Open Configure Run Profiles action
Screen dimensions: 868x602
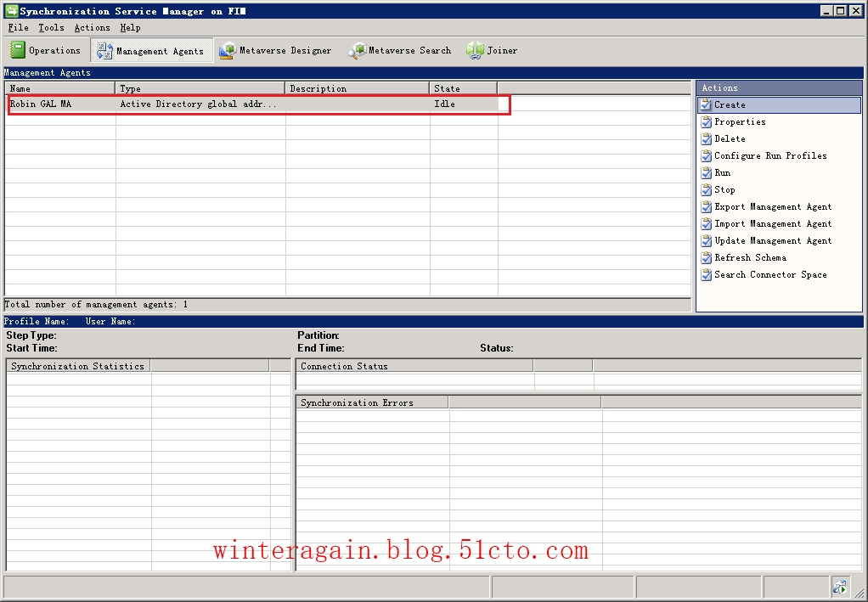pyautogui.click(x=770, y=156)
